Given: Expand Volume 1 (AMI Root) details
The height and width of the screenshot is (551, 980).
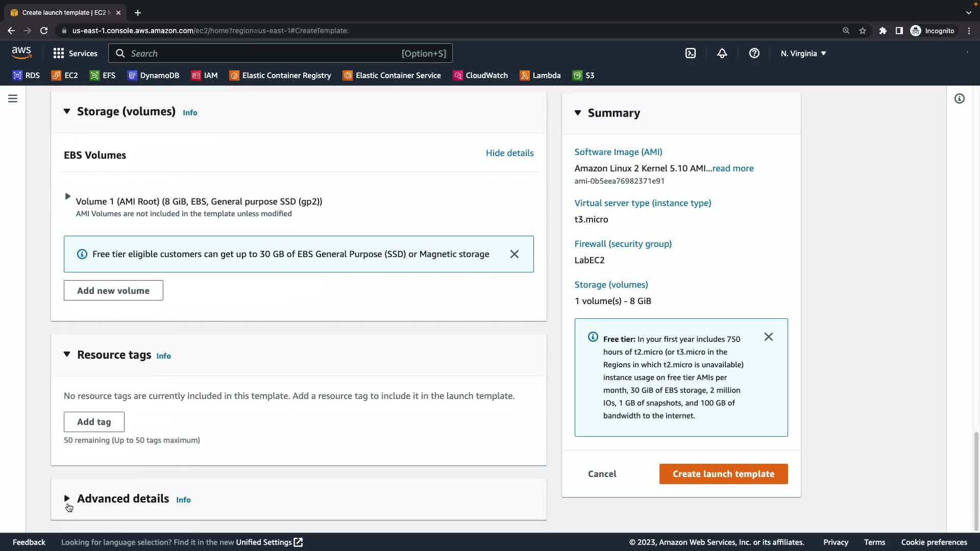Looking at the screenshot, I should 67,196.
